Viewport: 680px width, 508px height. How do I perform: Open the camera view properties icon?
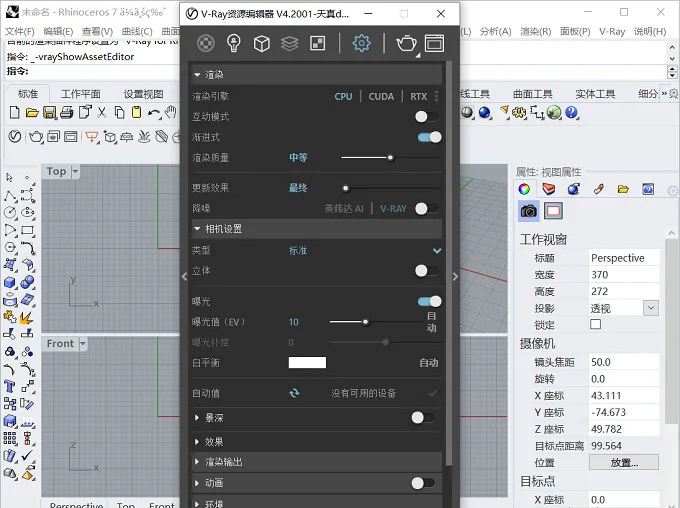(529, 211)
